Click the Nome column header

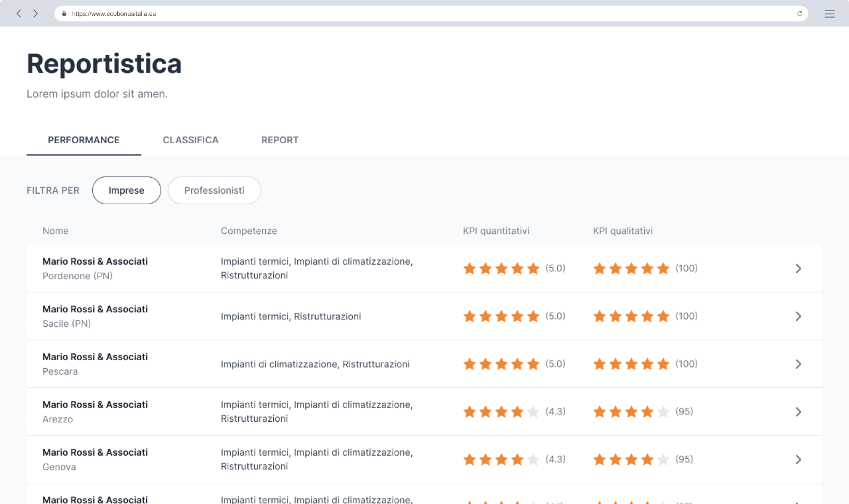(56, 231)
